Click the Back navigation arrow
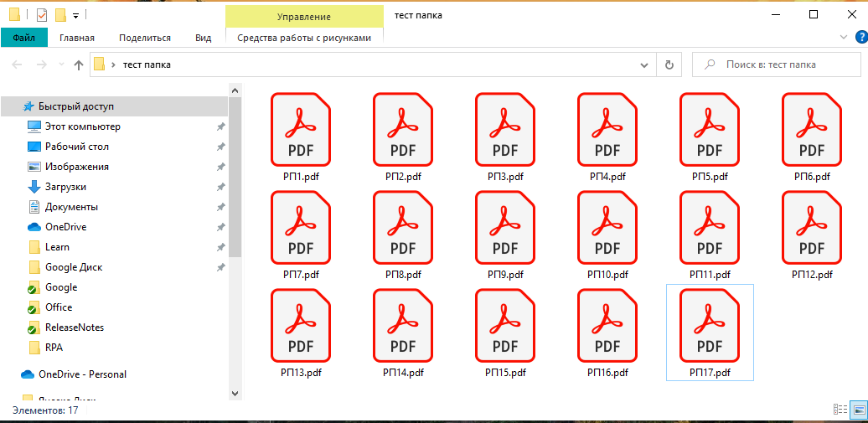Screen dimensions: 868x423 coord(17,64)
